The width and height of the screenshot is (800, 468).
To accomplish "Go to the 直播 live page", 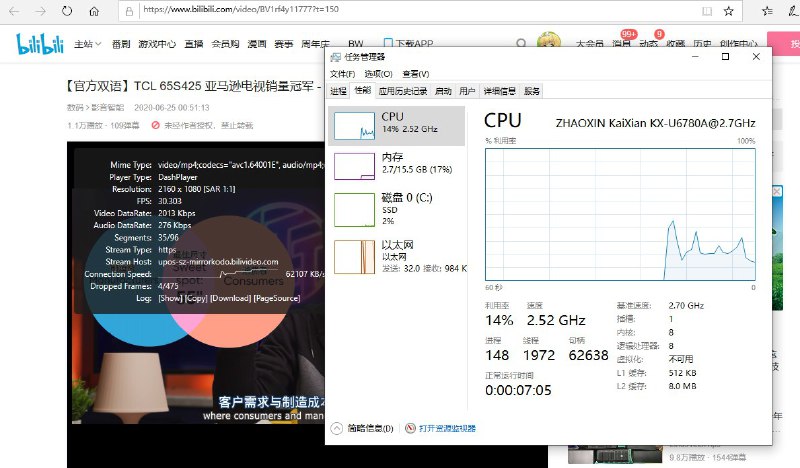I will [x=194, y=44].
